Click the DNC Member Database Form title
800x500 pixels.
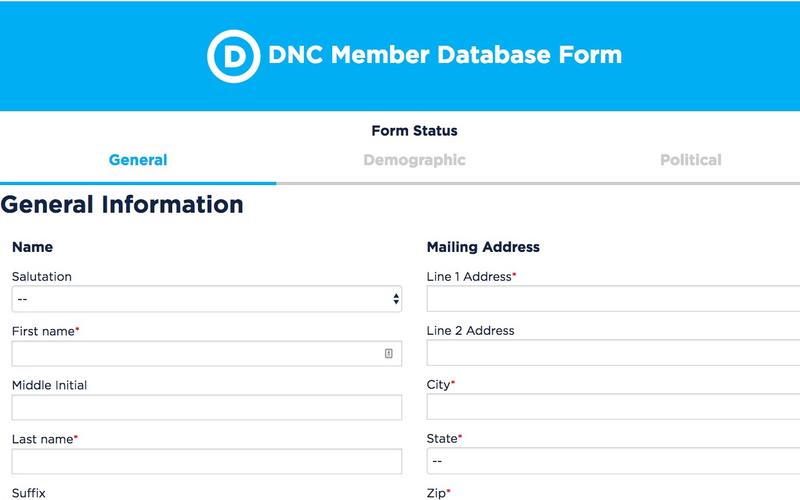(x=445, y=54)
